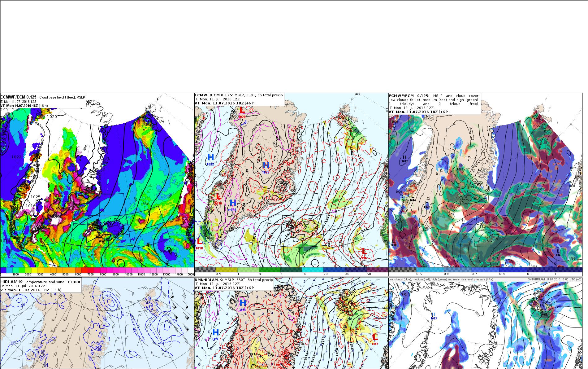Click the L 996 marker in the ECMWF cloud cover map
588x369 pixels.
pos(558,253)
